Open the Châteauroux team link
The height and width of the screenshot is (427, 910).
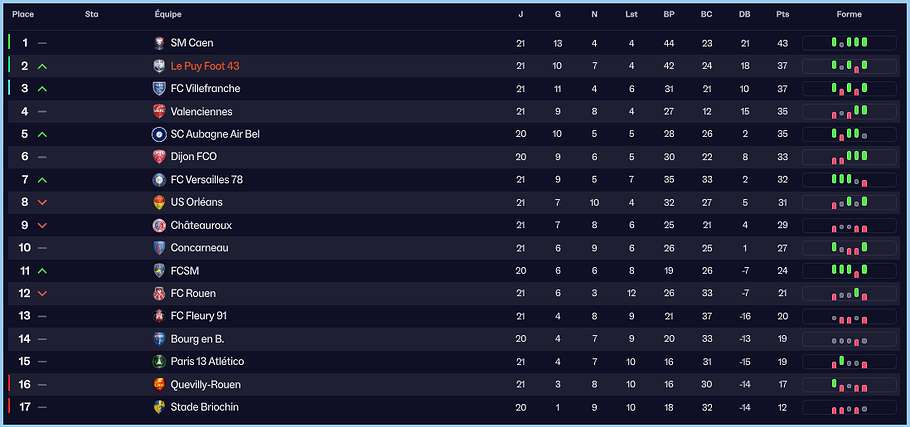pos(201,225)
